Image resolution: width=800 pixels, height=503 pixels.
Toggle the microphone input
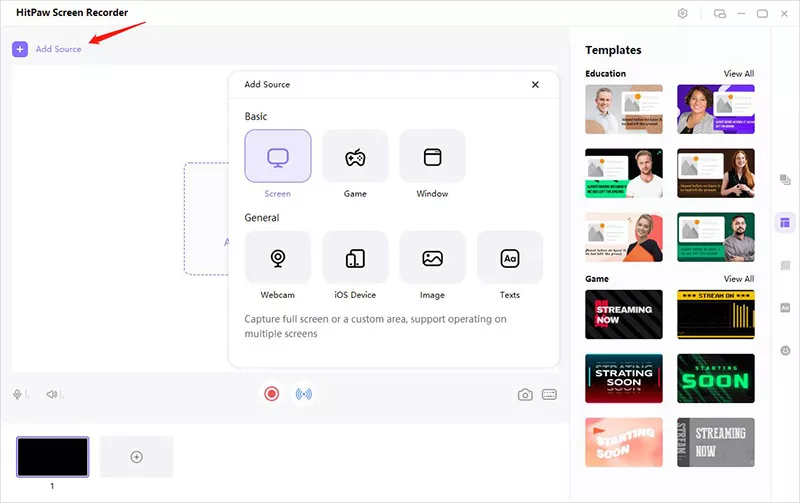click(19, 395)
